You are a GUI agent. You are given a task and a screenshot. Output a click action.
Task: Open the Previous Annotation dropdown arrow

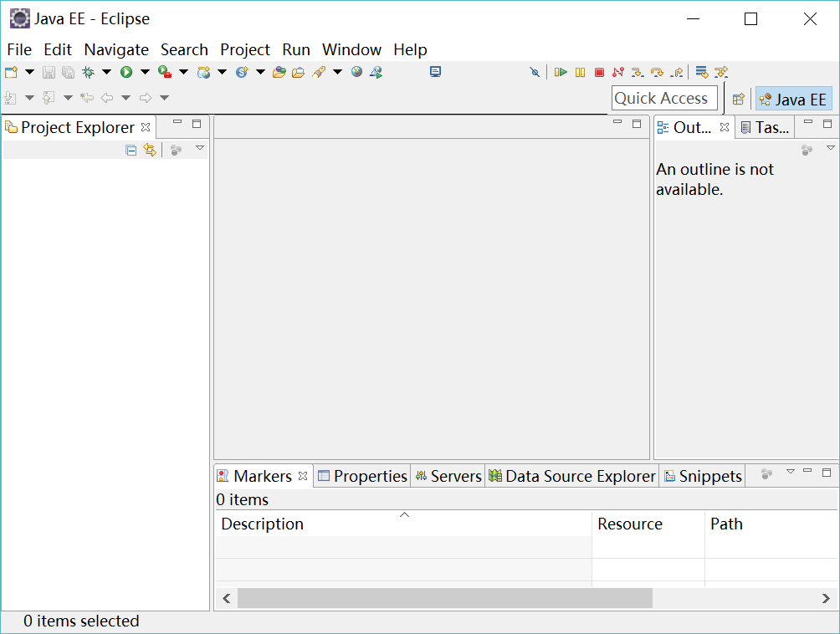click(x=68, y=98)
